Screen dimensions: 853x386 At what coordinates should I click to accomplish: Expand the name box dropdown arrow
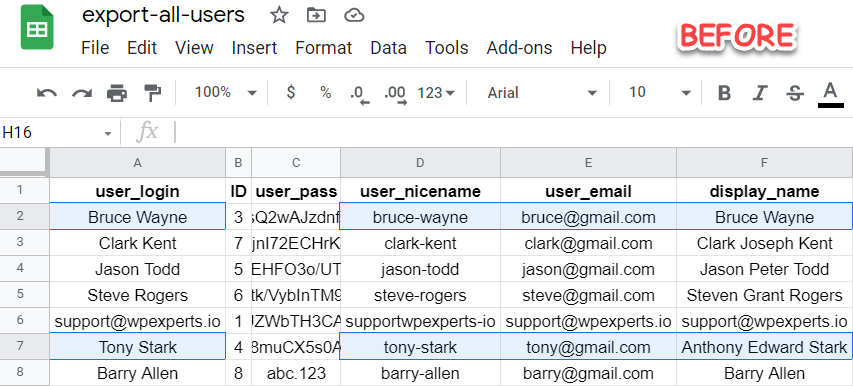point(108,133)
